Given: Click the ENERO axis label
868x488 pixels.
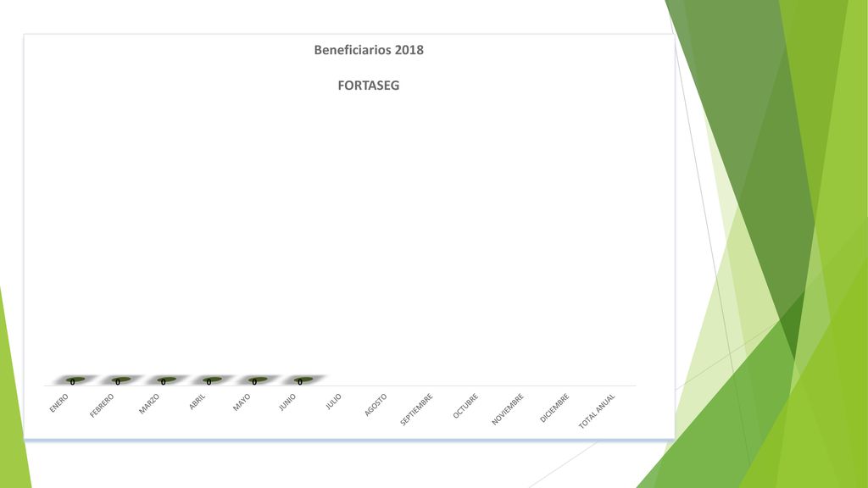Looking at the screenshot, I should [58, 402].
